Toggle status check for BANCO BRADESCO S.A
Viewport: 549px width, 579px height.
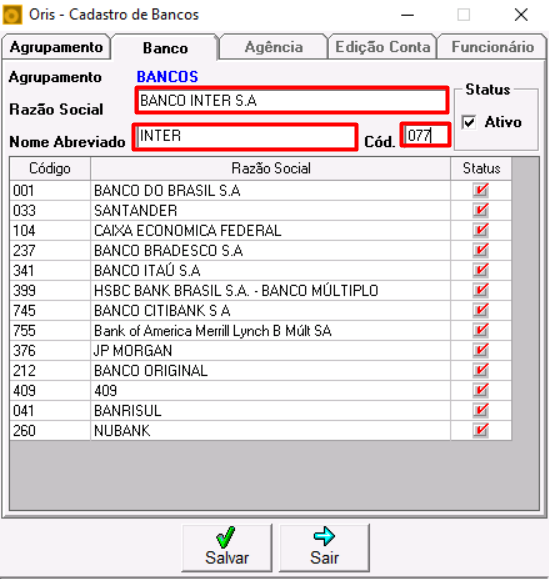[481, 250]
